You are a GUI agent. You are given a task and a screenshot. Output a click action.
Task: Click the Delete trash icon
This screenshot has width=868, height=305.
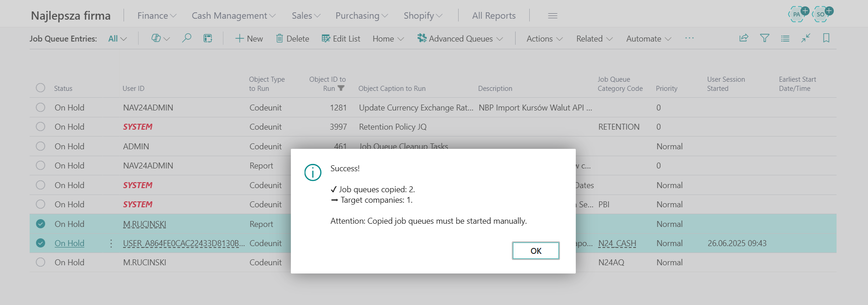click(279, 38)
